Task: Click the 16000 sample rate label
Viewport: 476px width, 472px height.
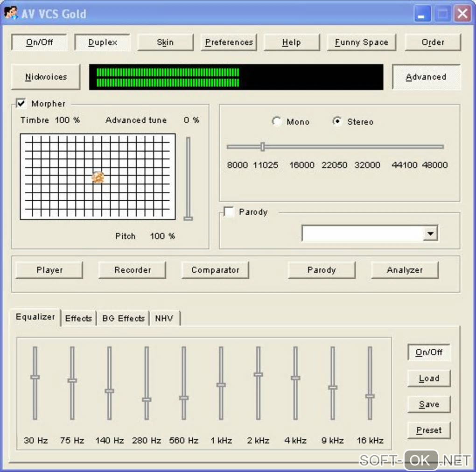Action: [302, 165]
